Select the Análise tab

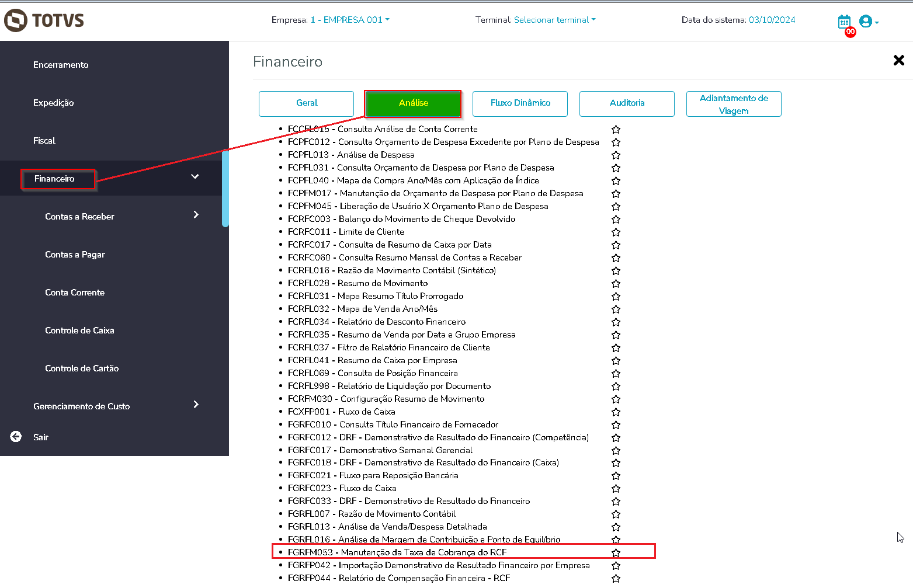(x=413, y=103)
